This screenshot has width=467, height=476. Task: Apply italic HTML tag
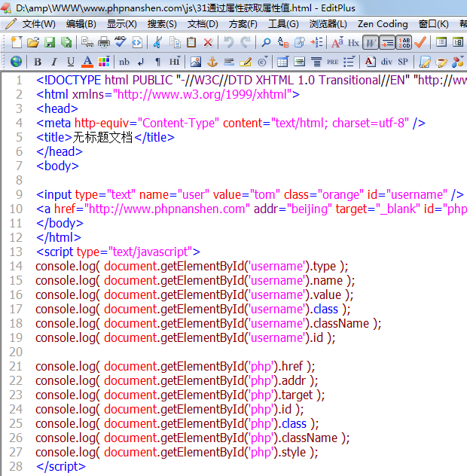[x=54, y=62]
